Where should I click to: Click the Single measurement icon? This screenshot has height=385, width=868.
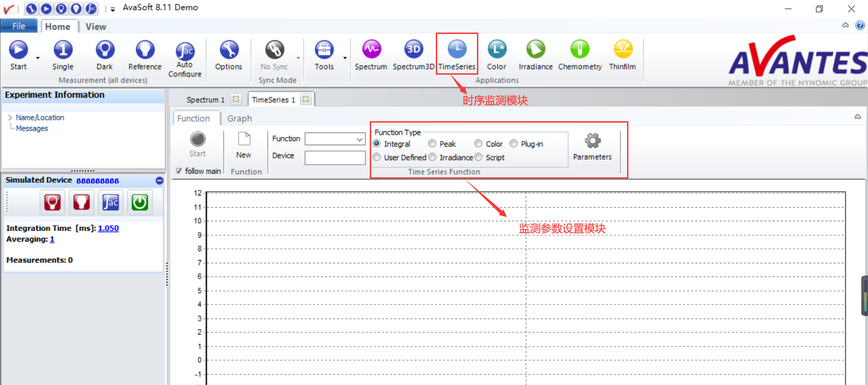point(63,51)
